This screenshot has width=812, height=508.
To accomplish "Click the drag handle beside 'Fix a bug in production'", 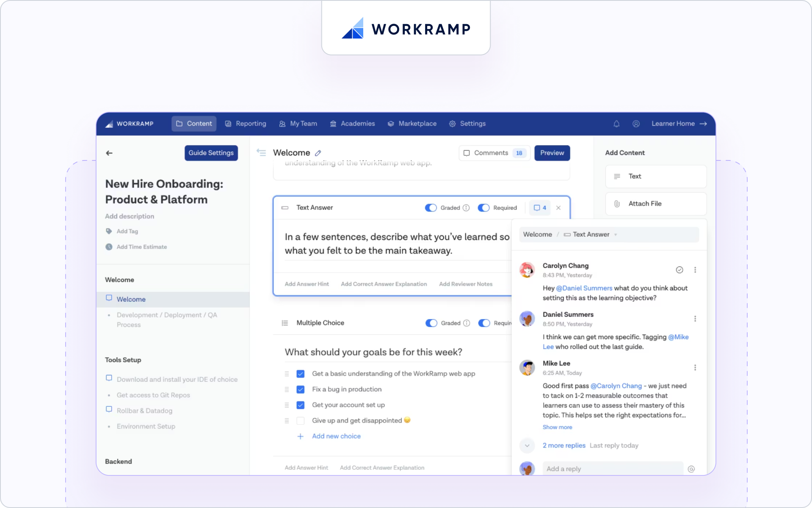I will (287, 389).
